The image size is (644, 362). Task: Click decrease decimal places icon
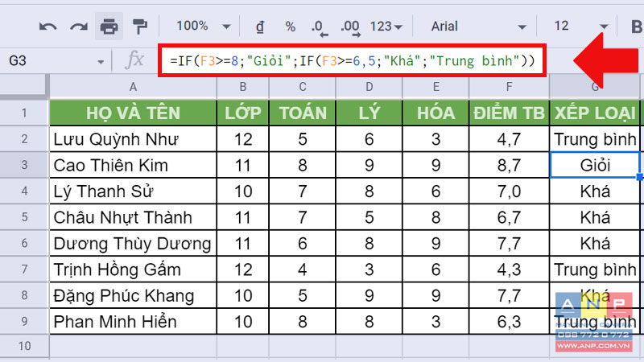pyautogui.click(x=320, y=27)
